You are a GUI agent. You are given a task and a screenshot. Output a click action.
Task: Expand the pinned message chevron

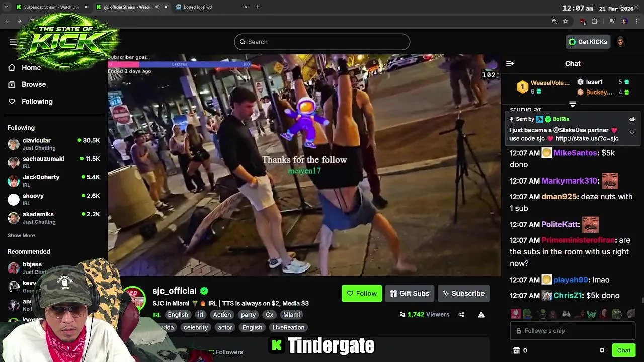tap(632, 133)
